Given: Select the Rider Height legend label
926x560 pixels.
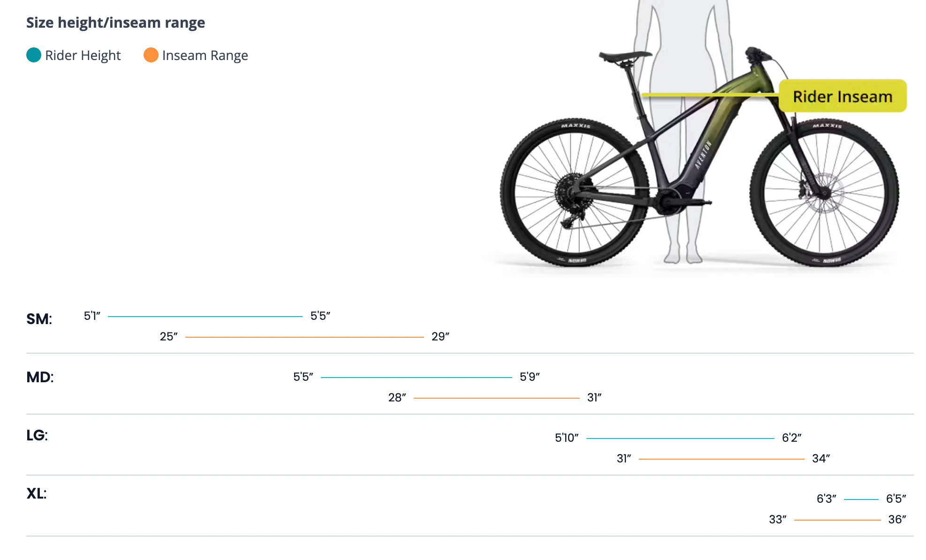Looking at the screenshot, I should tap(83, 55).
